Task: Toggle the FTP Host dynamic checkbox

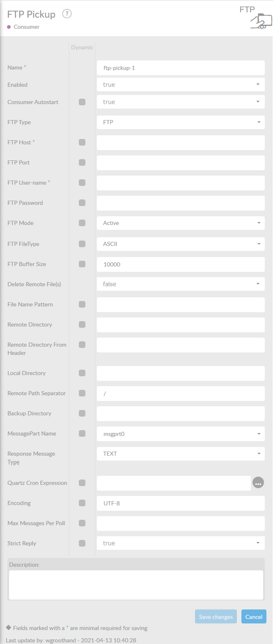Action: [82, 142]
